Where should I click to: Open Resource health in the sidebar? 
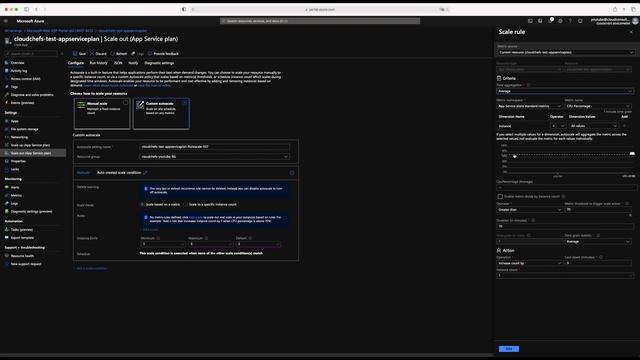22,256
